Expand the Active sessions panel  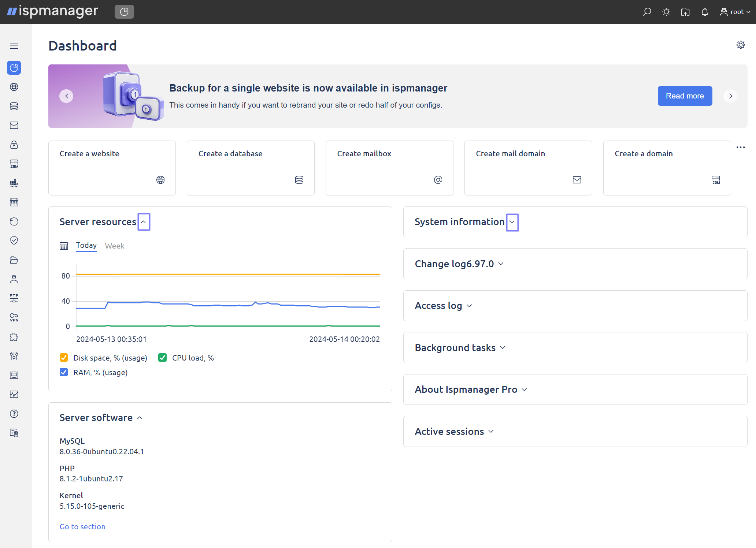click(491, 432)
